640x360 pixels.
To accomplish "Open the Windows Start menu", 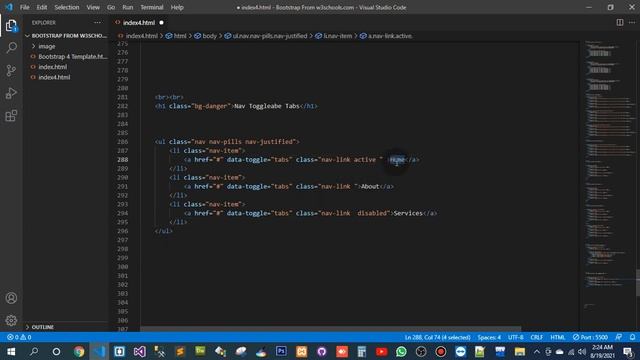I will click(x=11, y=351).
